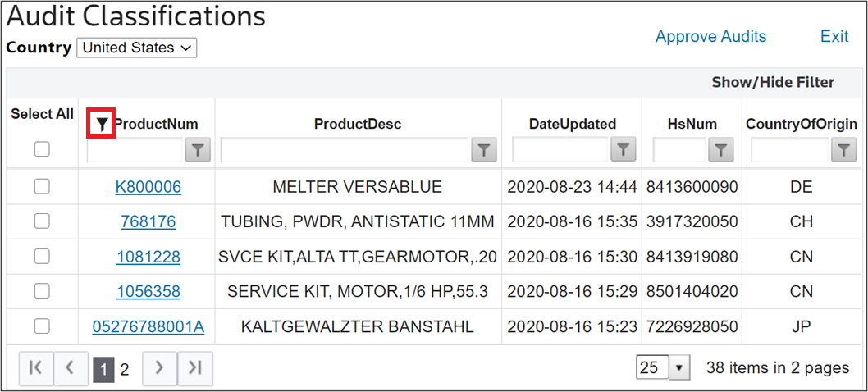Viewport: 868px width, 392px height.
Task: Switch to page 2
Action: pyautogui.click(x=125, y=369)
